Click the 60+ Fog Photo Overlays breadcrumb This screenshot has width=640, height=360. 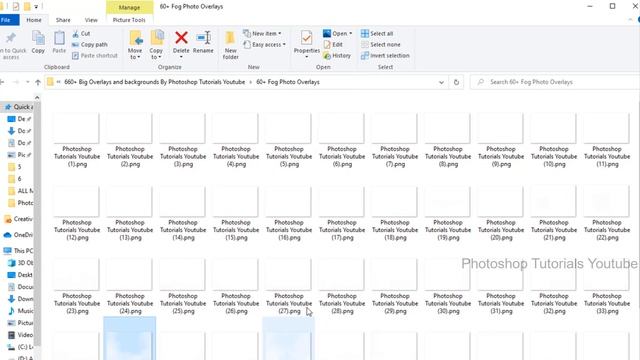click(288, 82)
